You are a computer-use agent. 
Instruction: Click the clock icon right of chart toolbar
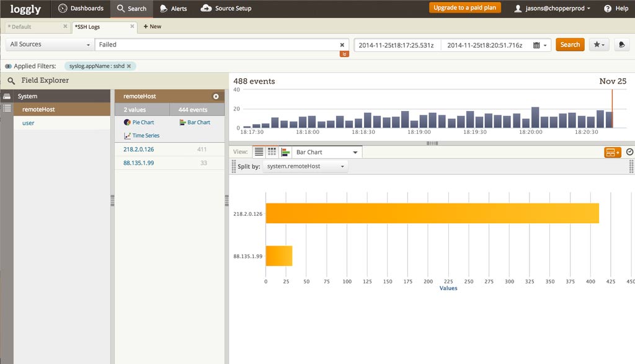pos(629,152)
